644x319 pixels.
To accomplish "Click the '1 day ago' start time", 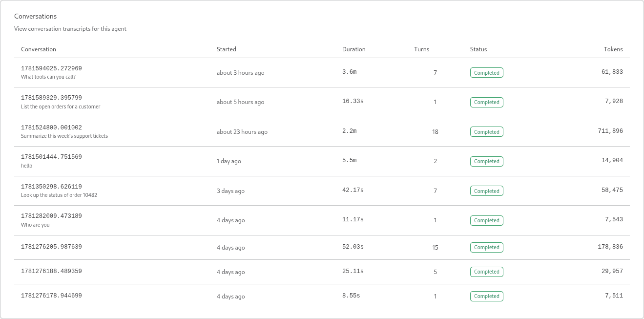I will (x=229, y=161).
